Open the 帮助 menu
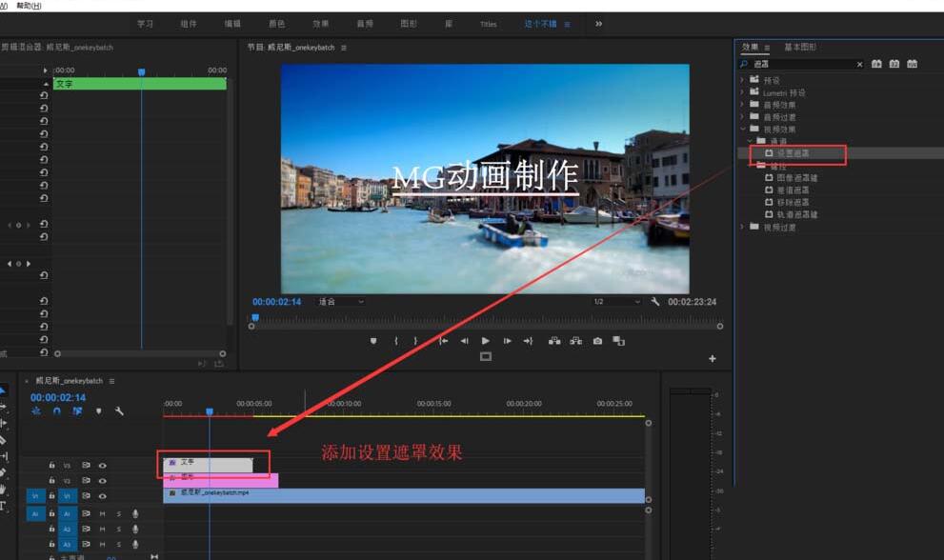Image resolution: width=944 pixels, height=560 pixels. [29, 5]
